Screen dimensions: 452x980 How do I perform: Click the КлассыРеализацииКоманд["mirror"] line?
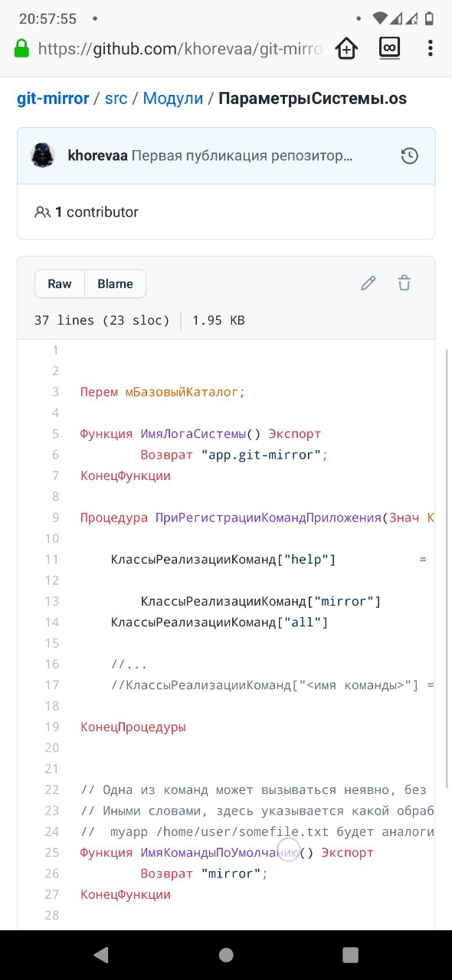click(x=261, y=601)
